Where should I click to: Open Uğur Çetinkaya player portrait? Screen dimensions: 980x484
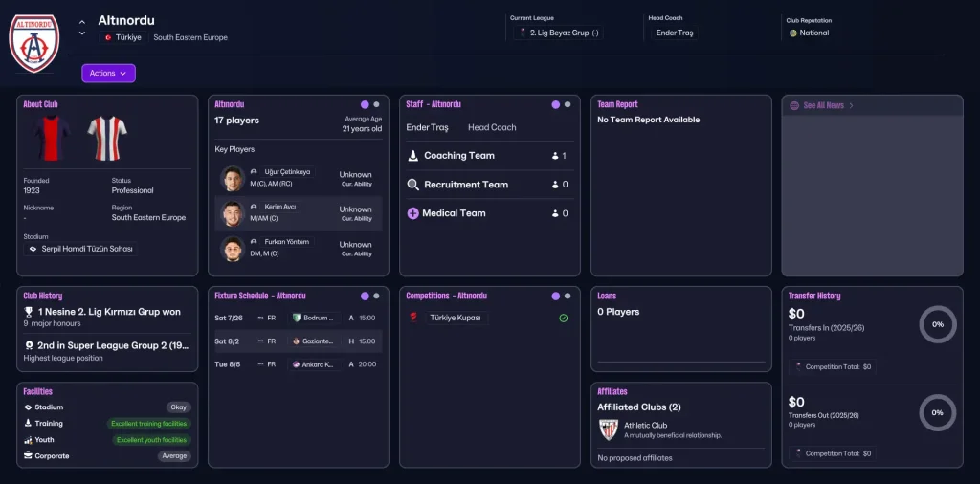point(232,179)
